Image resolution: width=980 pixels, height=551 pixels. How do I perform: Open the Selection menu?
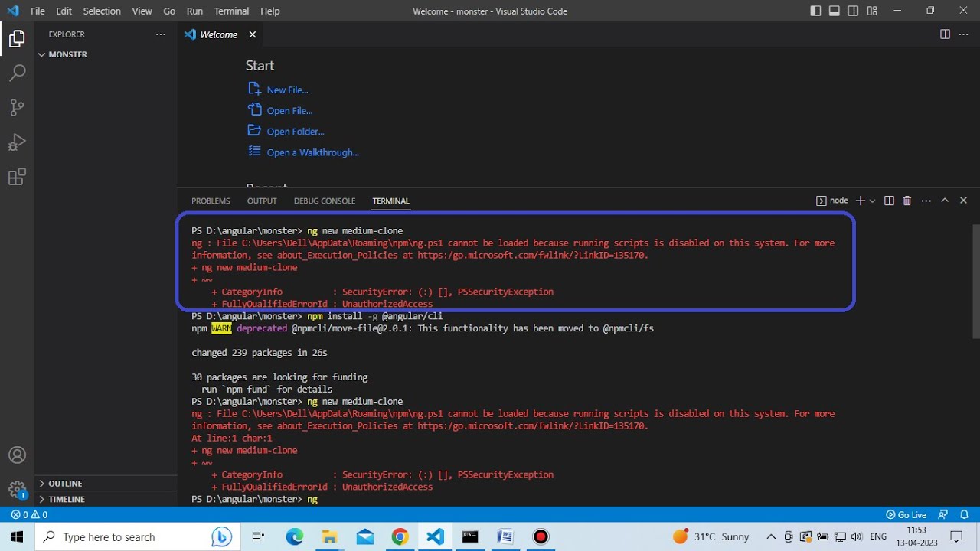[x=102, y=11]
